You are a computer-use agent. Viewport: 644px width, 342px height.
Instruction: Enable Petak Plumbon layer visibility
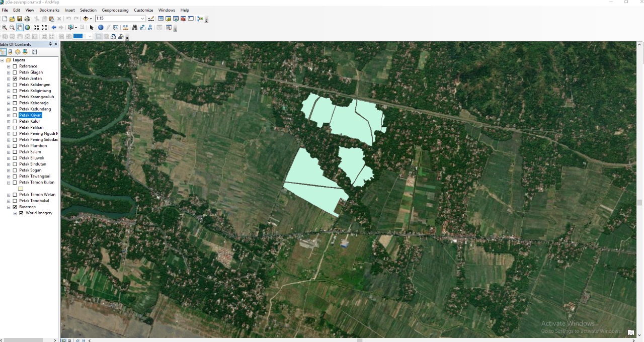coord(15,146)
